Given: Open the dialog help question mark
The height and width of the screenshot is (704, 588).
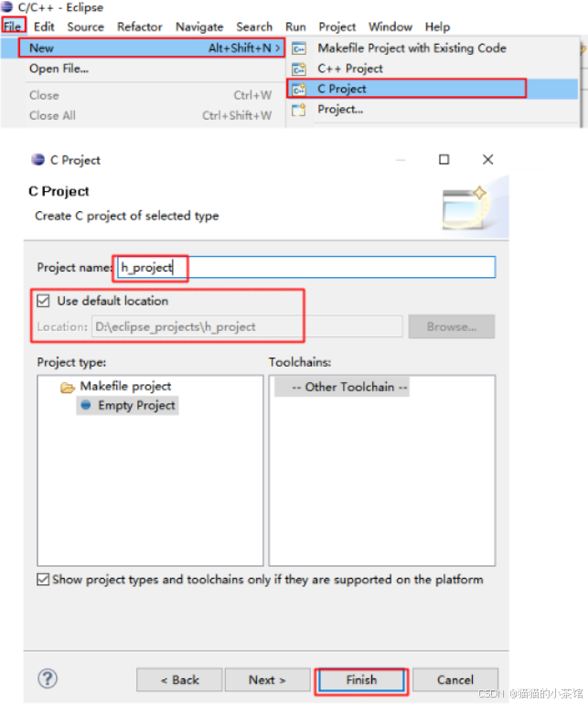Looking at the screenshot, I should tap(48, 678).
